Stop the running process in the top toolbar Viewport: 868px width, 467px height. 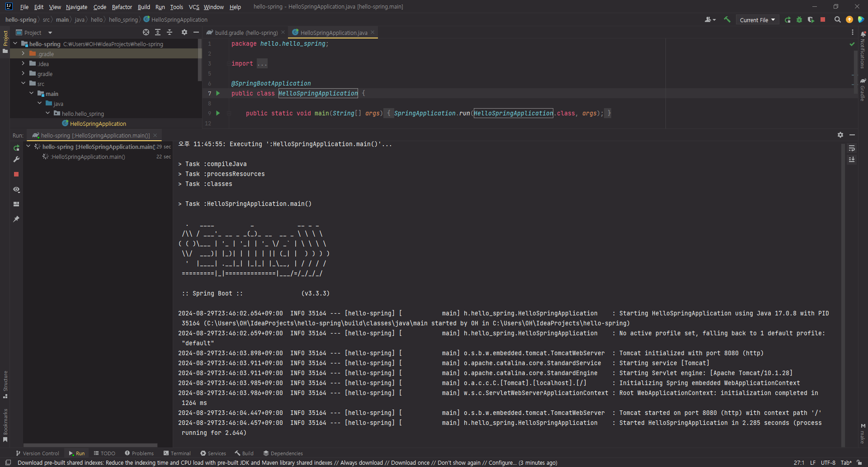pos(823,19)
